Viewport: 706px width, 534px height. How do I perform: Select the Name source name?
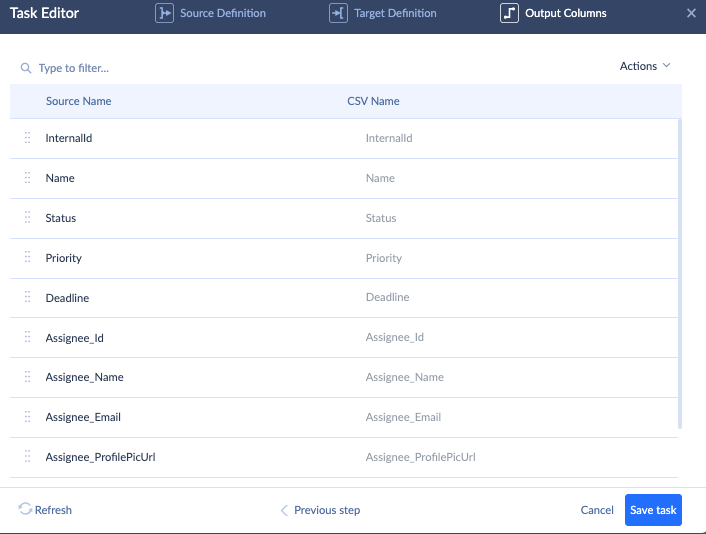[60, 178]
